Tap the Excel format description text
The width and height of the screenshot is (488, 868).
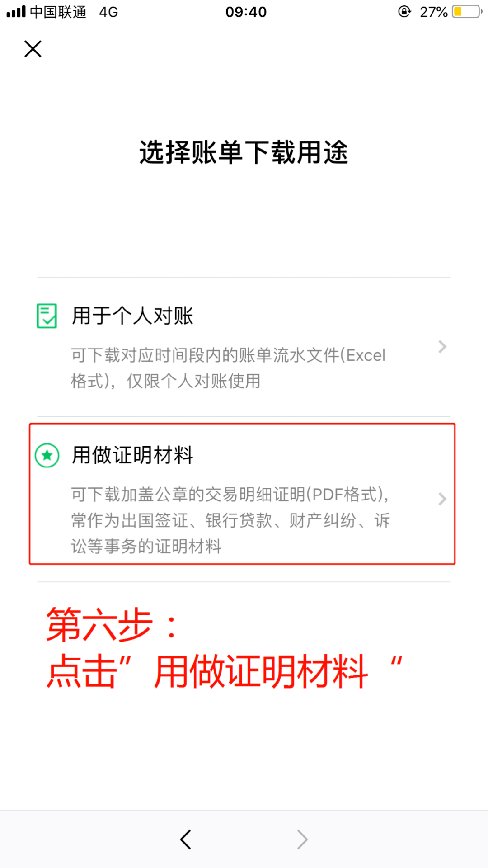[x=228, y=368]
